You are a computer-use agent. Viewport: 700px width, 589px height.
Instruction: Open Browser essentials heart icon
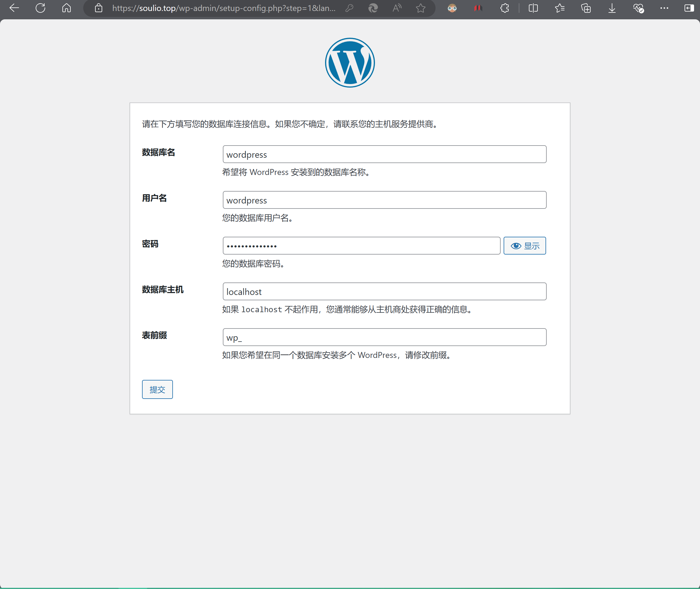pyautogui.click(x=638, y=8)
